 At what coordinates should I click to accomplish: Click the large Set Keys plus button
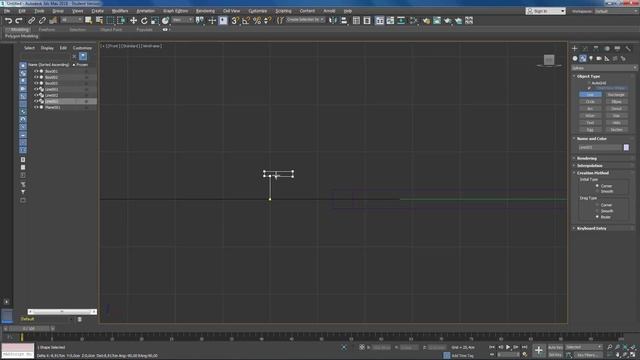pos(539,350)
